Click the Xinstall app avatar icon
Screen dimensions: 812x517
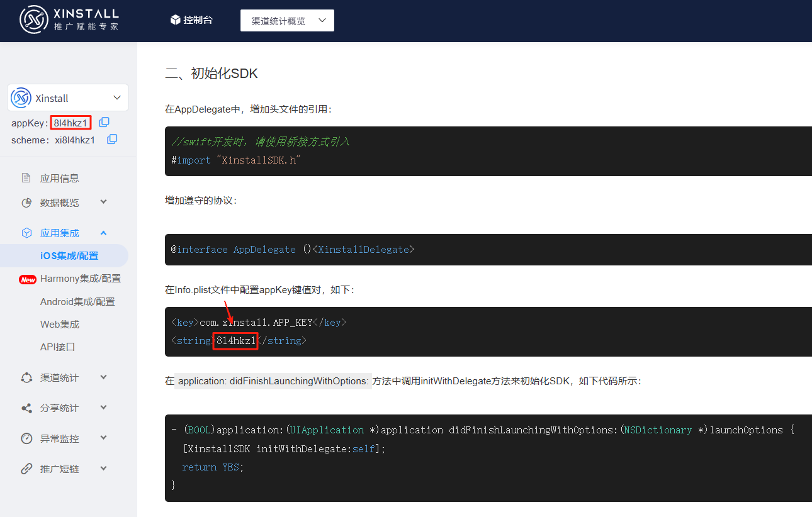click(21, 97)
